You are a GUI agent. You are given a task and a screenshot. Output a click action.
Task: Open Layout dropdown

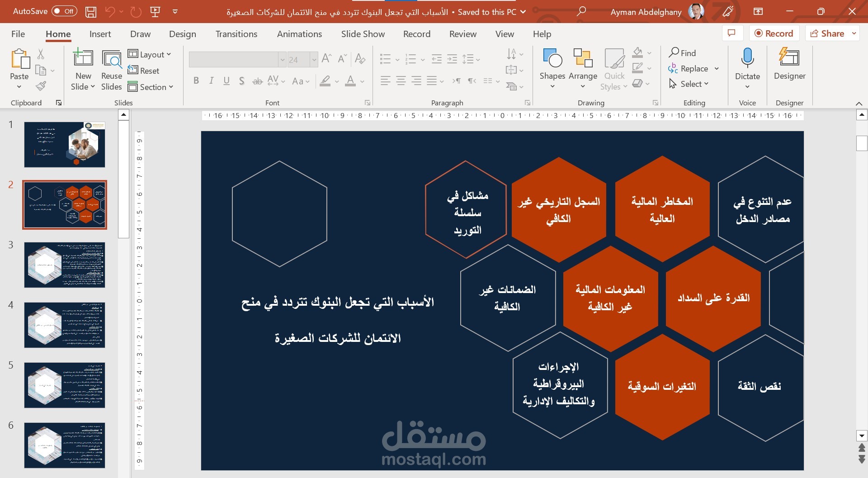click(x=150, y=54)
